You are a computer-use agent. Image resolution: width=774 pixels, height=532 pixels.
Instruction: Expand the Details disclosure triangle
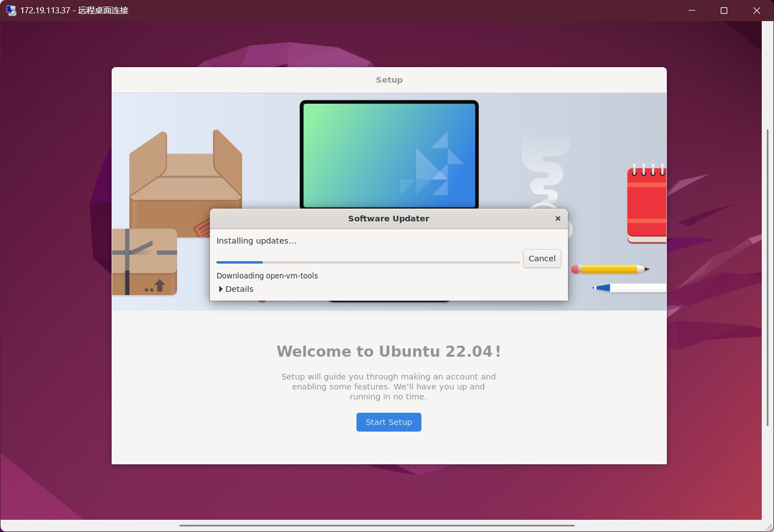pyautogui.click(x=221, y=289)
